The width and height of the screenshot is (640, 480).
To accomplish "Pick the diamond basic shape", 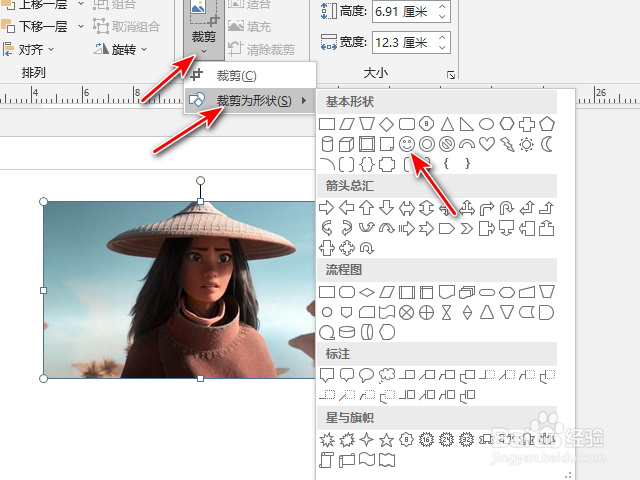I will click(x=386, y=124).
